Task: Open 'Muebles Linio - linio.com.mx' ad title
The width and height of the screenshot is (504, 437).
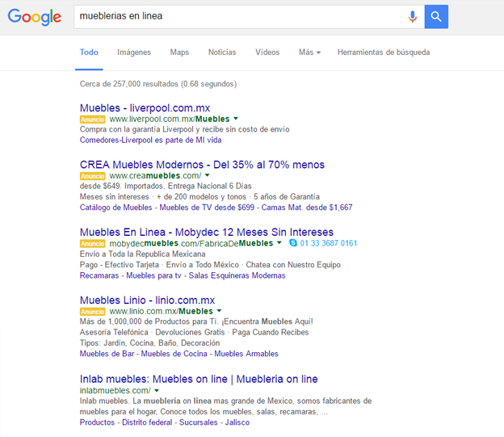Action: click(x=147, y=300)
